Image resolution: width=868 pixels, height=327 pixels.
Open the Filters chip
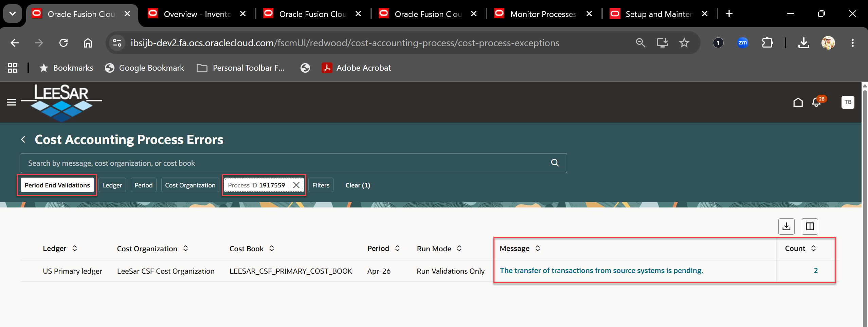[321, 185]
